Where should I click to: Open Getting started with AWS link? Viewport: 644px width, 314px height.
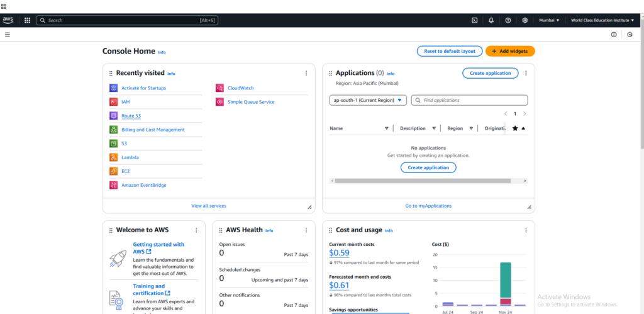[158, 248]
